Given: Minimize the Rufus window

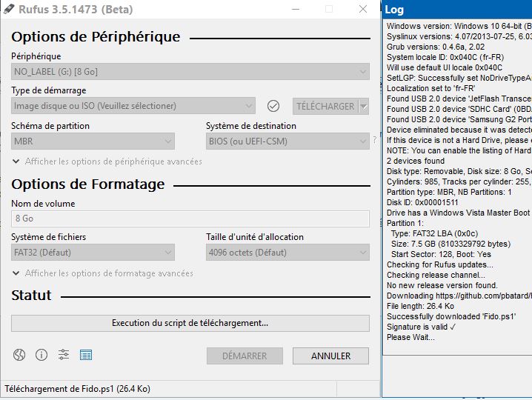Looking at the screenshot, I should point(296,9).
